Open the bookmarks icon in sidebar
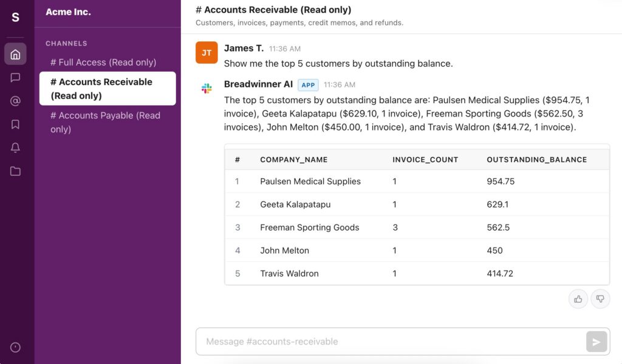This screenshot has height=364, width=622. [15, 124]
